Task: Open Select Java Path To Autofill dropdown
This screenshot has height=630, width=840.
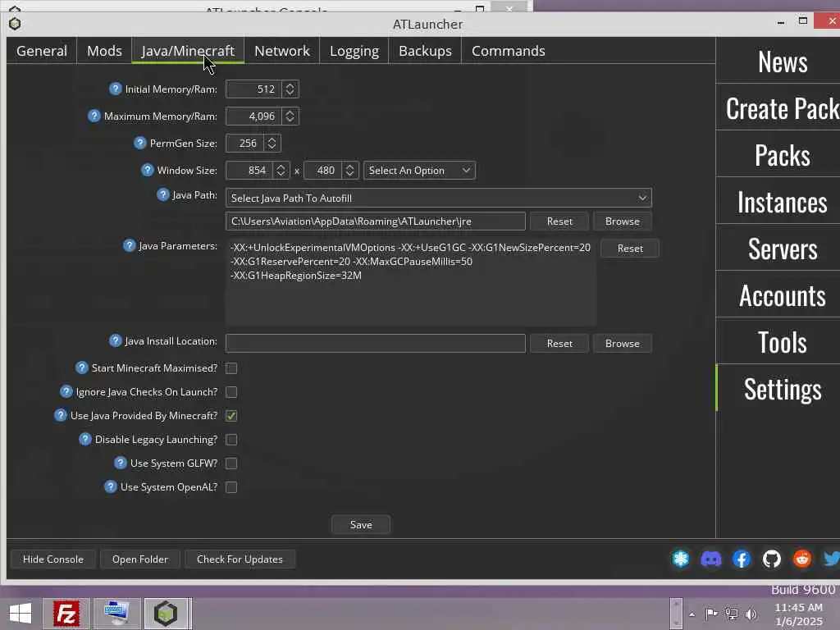Action: point(439,198)
